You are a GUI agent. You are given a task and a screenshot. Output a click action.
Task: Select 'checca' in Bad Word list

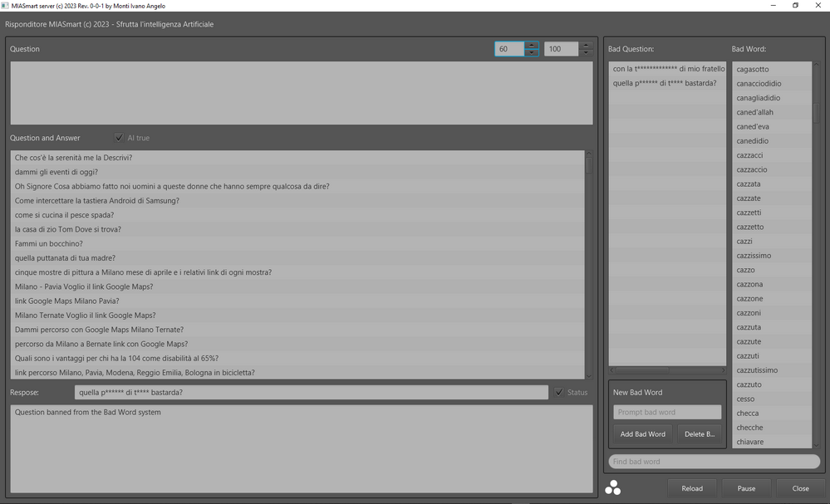[772, 413]
